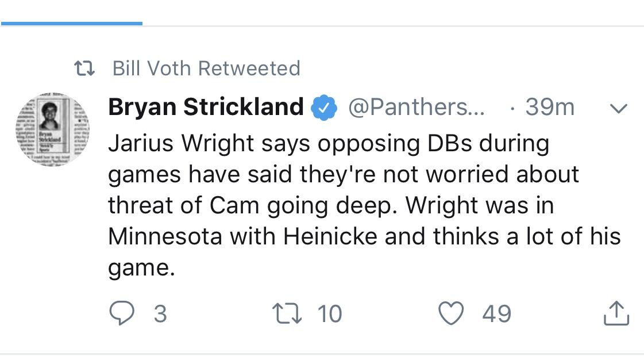Viewport: 644px width, 356px height.
Task: Click the word Heinicke in tweet
Action: 330,236
